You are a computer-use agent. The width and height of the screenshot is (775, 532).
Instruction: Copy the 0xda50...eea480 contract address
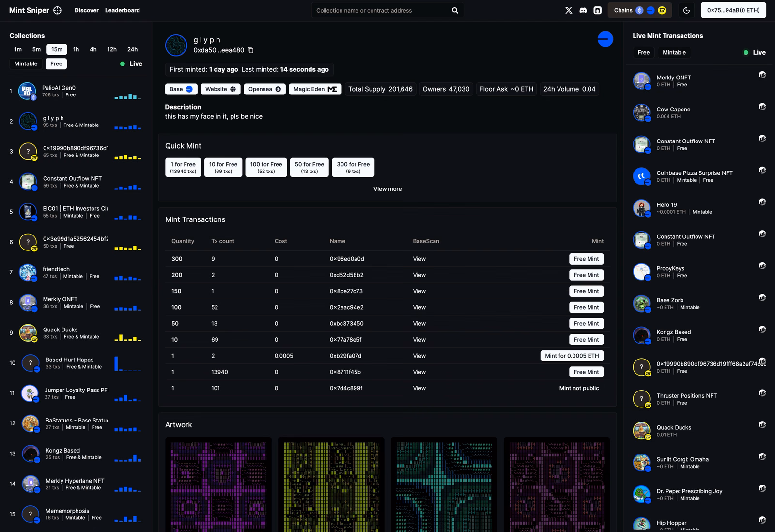tap(251, 50)
